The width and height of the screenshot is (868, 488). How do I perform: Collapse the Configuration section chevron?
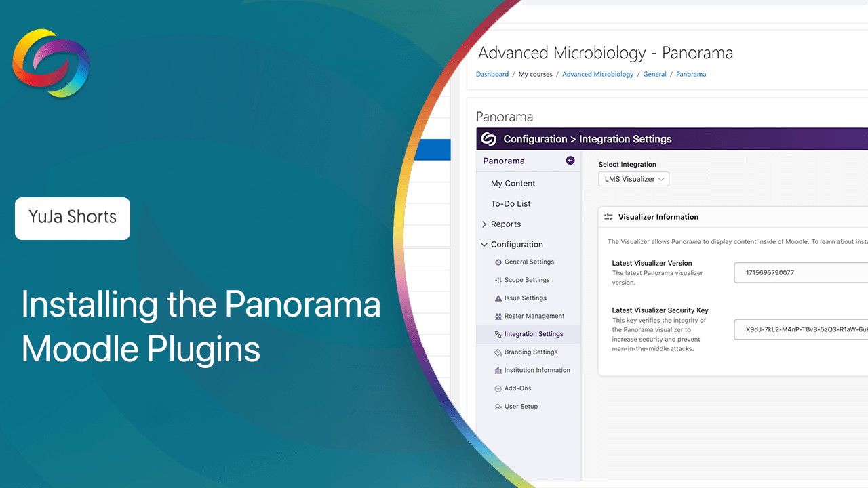pos(484,245)
